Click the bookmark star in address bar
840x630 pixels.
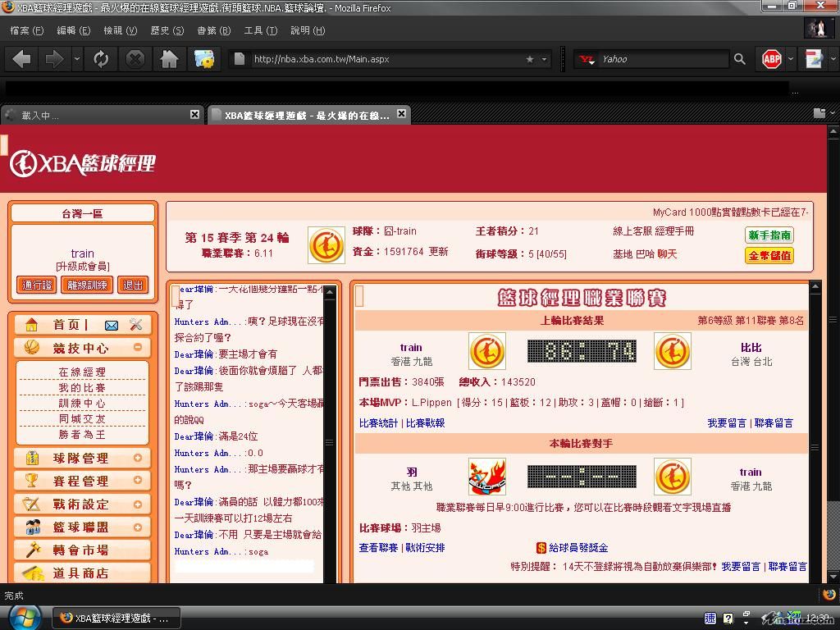tap(530, 59)
